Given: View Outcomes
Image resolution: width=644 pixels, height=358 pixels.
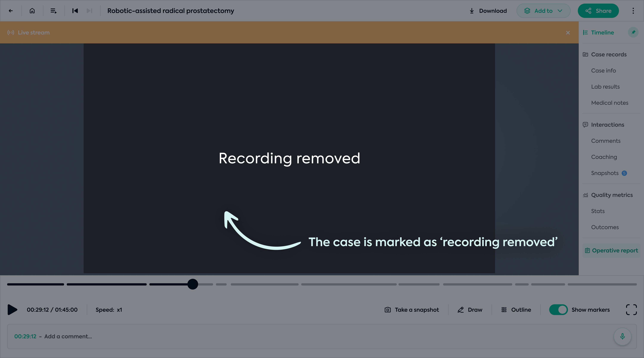Looking at the screenshot, I should [605, 227].
